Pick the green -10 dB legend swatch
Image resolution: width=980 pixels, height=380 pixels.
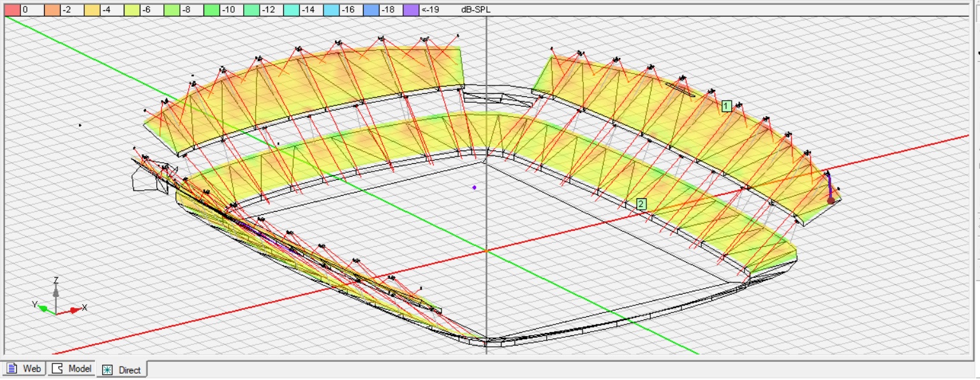[x=212, y=10]
